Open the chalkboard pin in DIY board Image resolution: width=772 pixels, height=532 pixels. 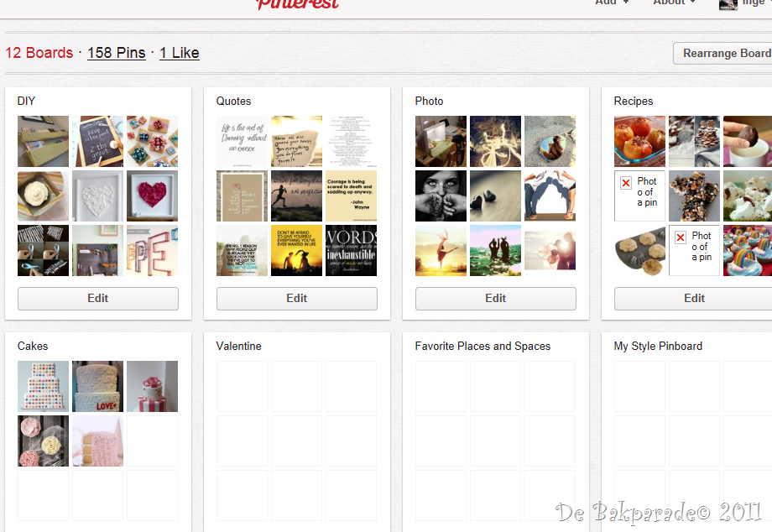(98, 141)
